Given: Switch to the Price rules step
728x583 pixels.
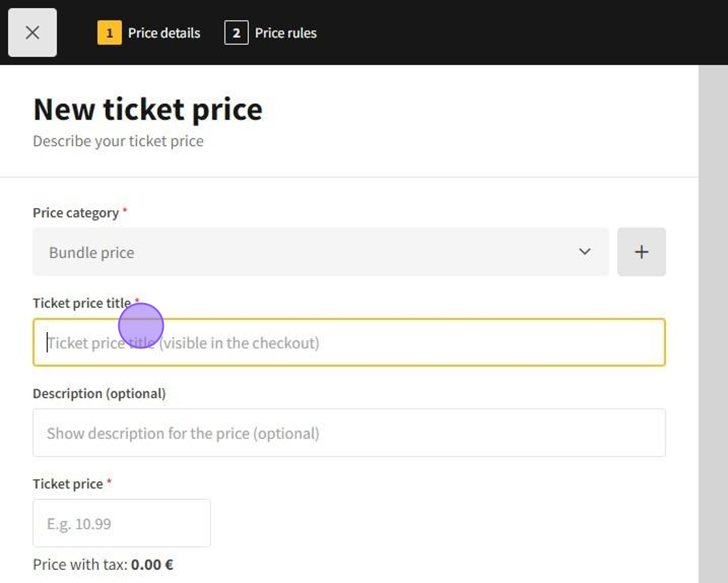Looking at the screenshot, I should click(x=285, y=33).
